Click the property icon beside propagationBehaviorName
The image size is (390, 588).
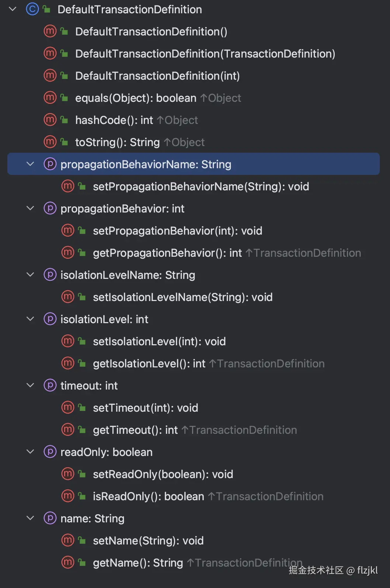pos(50,164)
